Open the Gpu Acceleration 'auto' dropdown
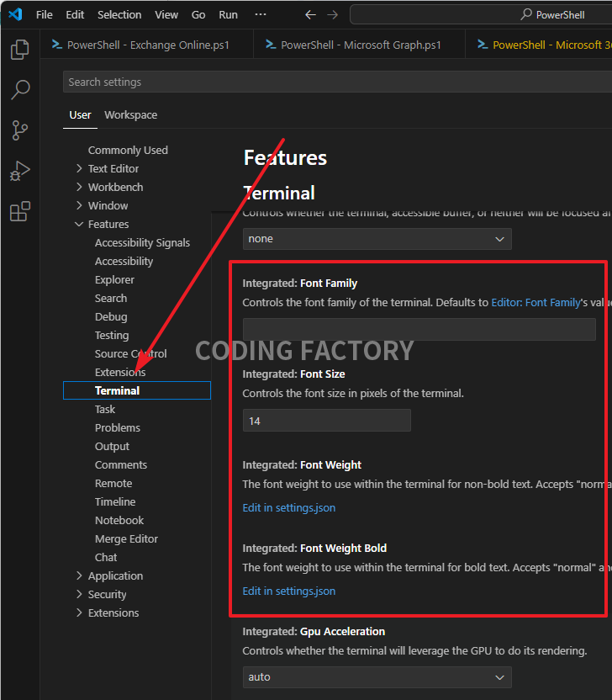The height and width of the screenshot is (700, 612). [x=377, y=677]
